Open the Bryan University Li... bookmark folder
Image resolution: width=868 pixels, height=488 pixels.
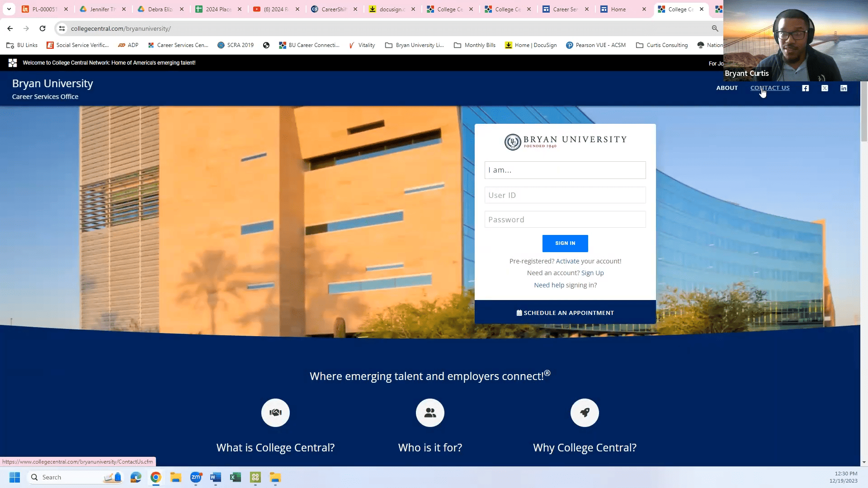pyautogui.click(x=415, y=45)
